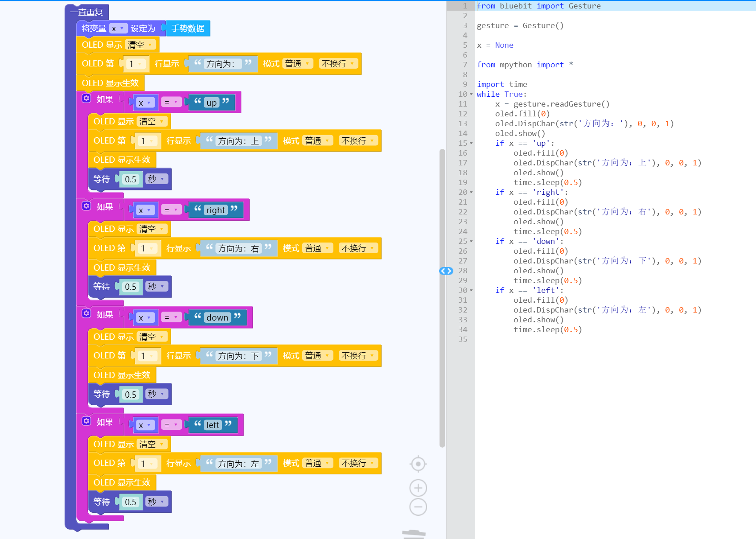Click gear icon on 'right' if block
The width and height of the screenshot is (756, 539).
(x=86, y=206)
